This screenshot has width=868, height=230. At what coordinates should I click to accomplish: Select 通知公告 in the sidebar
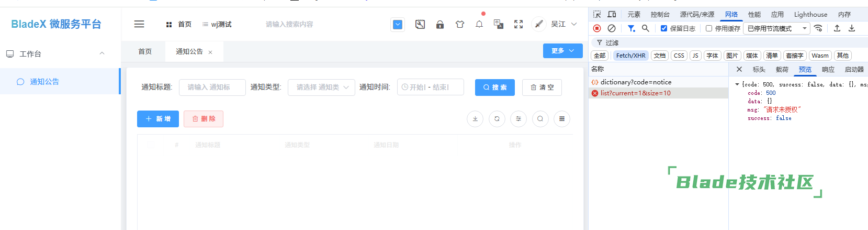60,82
